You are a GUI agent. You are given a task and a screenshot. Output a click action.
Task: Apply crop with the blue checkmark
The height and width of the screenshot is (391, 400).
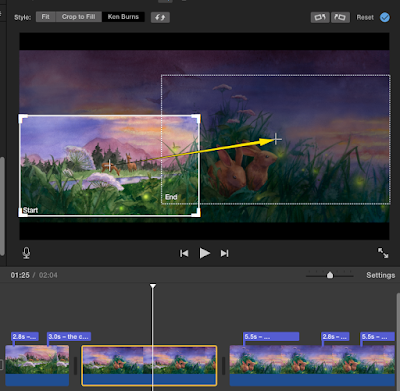385,17
